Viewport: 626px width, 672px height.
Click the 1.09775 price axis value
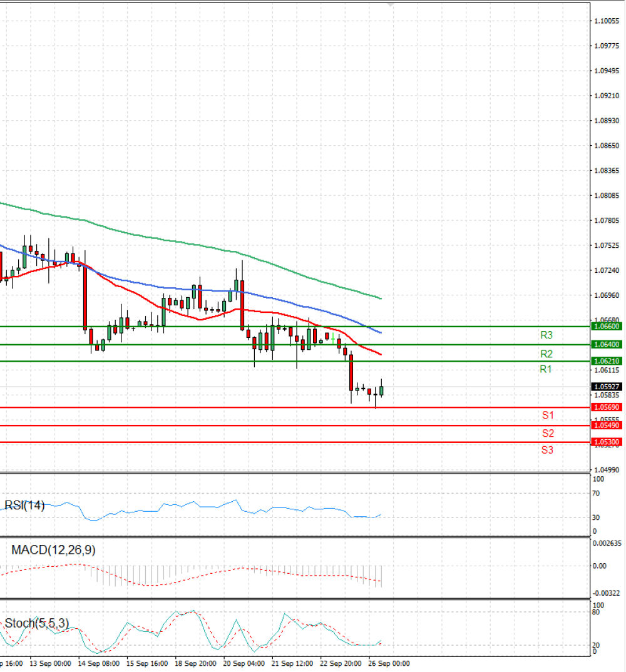pyautogui.click(x=607, y=46)
